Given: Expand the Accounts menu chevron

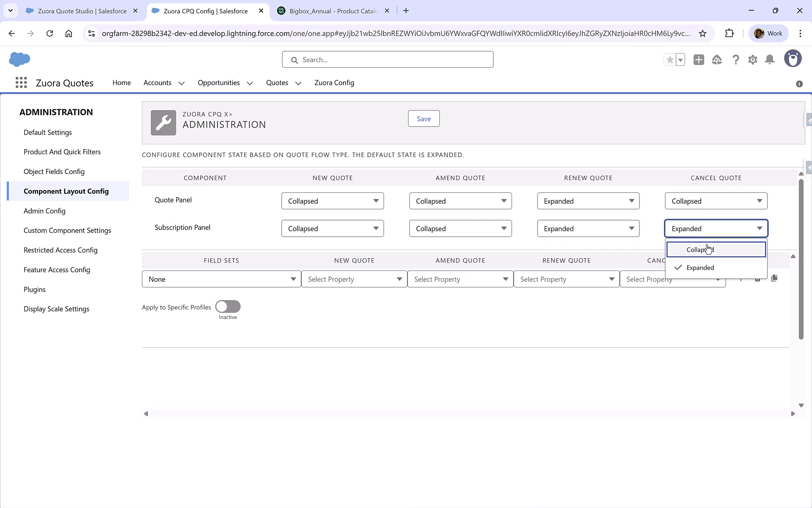Looking at the screenshot, I should (x=181, y=83).
